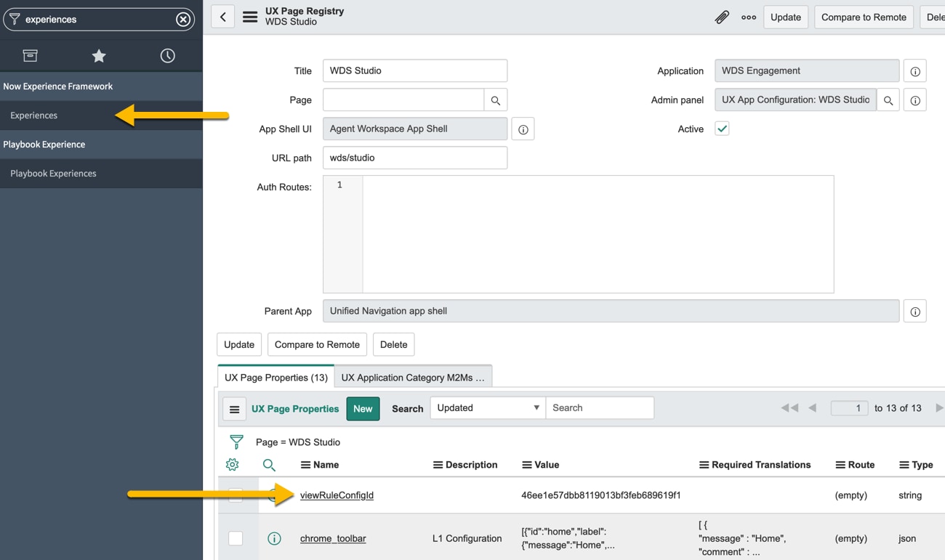Uncheck the Active checkbox
This screenshot has height=560, width=945.
pyautogui.click(x=722, y=129)
